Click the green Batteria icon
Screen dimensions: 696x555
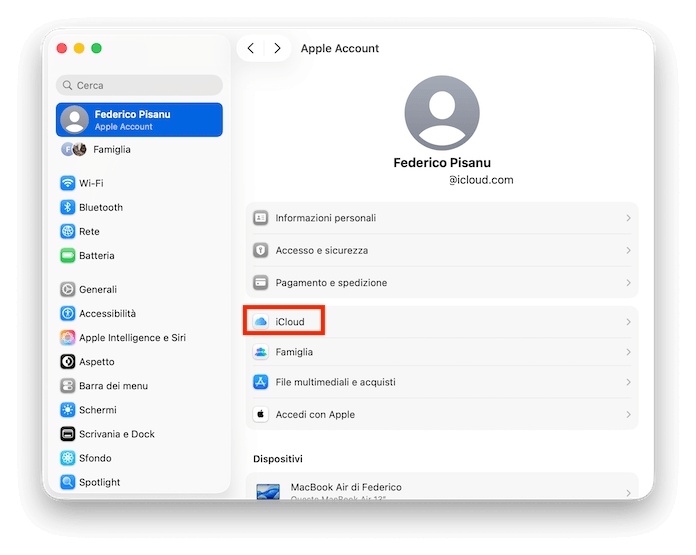coord(67,255)
